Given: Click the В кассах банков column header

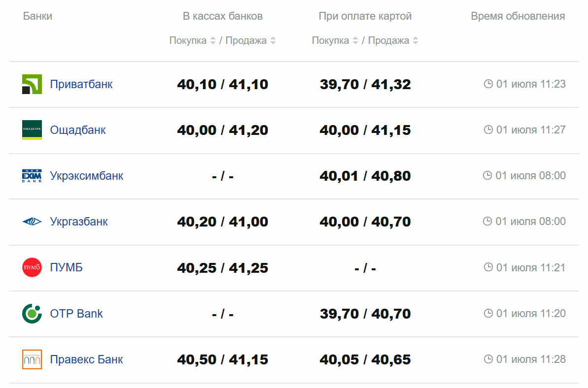Looking at the screenshot, I should click(223, 16).
